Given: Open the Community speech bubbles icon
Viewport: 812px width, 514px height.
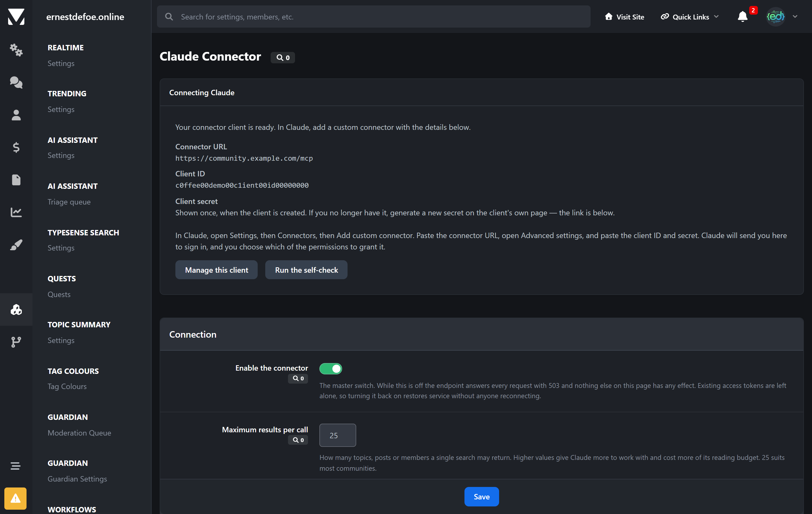Looking at the screenshot, I should (x=16, y=82).
